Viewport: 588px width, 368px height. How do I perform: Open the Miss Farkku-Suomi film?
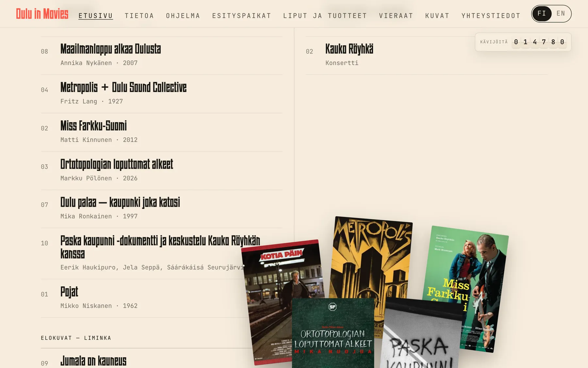[93, 126]
